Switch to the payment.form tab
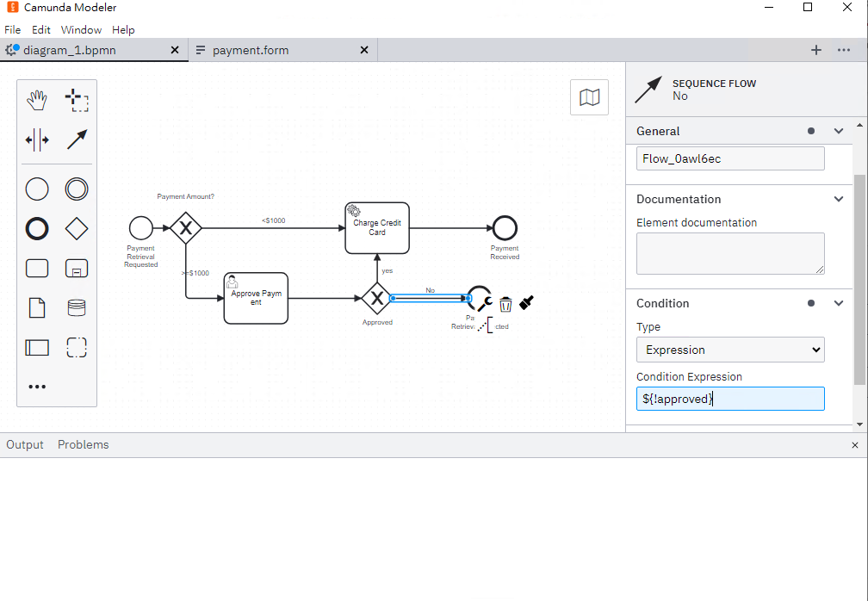This screenshot has height=601, width=868. [x=251, y=50]
